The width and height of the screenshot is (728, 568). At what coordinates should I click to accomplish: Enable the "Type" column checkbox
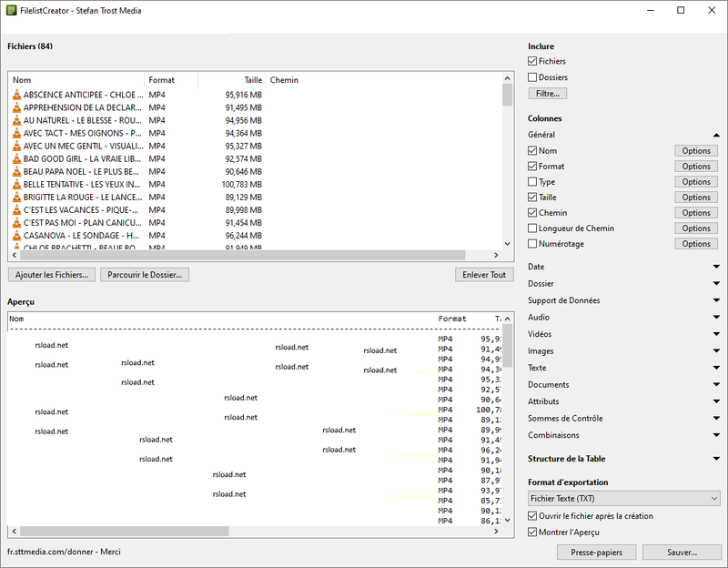(532, 181)
